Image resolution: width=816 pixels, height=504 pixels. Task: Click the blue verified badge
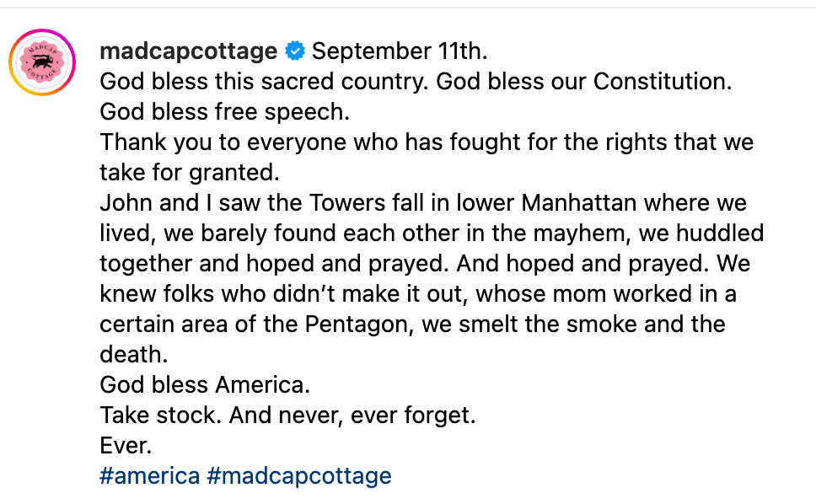(295, 51)
